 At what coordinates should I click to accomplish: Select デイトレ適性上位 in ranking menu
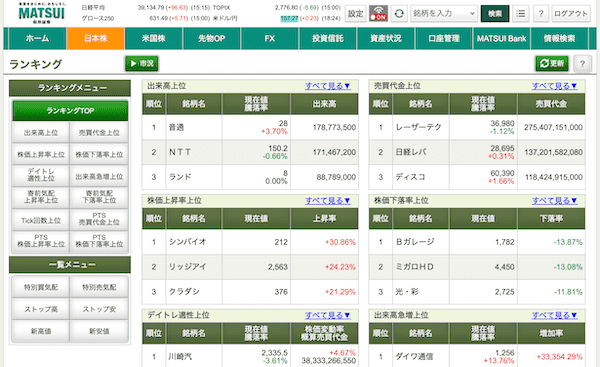41,175
